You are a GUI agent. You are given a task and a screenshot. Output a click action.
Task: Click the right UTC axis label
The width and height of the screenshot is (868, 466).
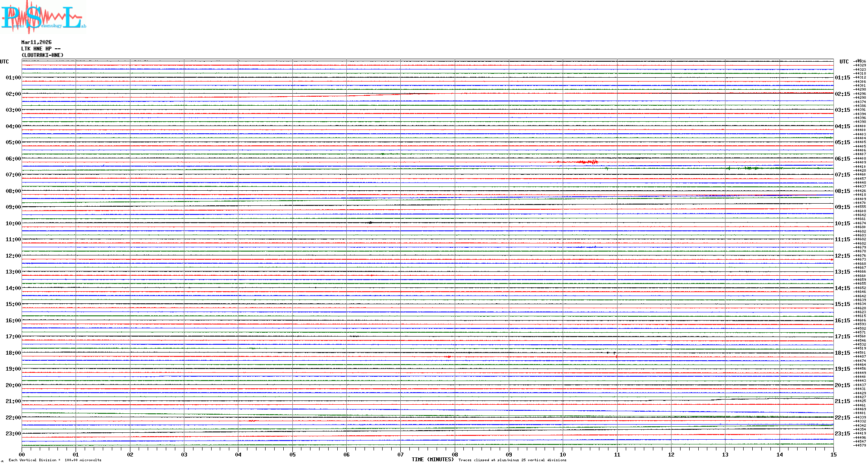pos(844,62)
